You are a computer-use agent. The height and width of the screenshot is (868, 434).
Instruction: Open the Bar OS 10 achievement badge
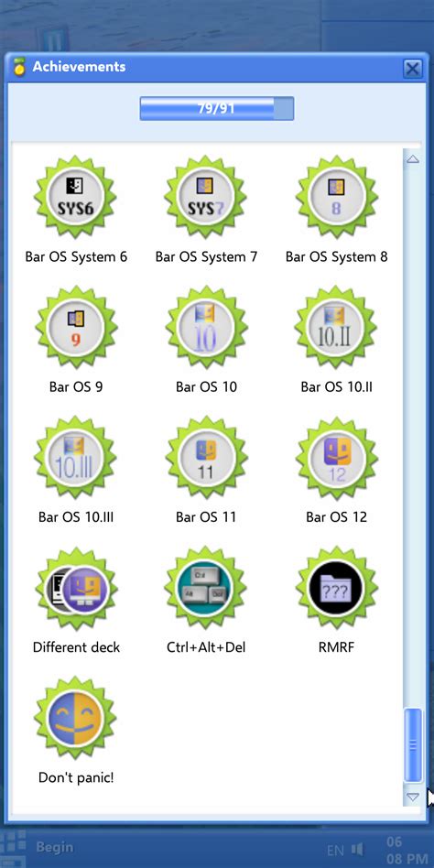(x=206, y=327)
